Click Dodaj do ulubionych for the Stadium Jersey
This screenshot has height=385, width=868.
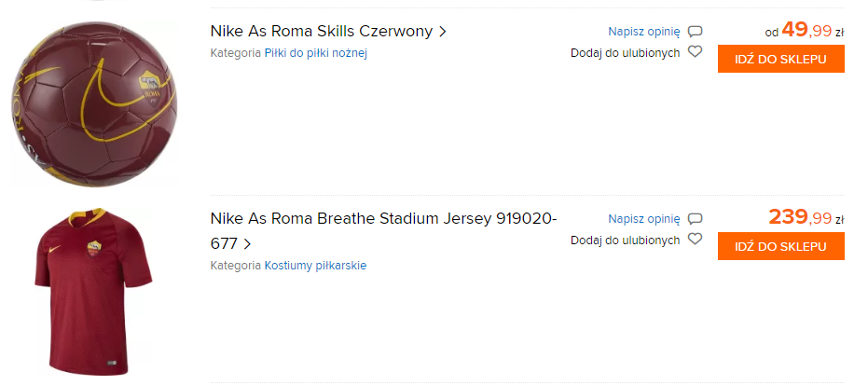pyautogui.click(x=626, y=241)
